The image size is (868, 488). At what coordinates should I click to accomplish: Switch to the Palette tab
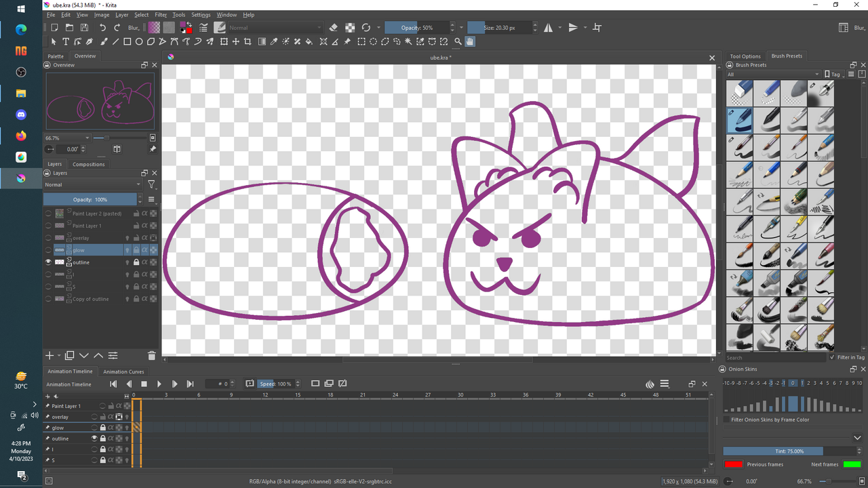(x=56, y=56)
